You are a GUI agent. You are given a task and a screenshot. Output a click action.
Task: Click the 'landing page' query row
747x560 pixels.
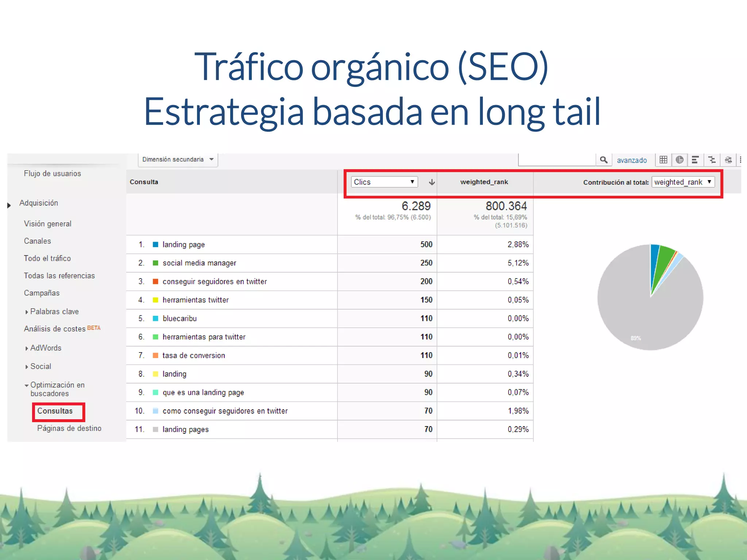coord(183,245)
